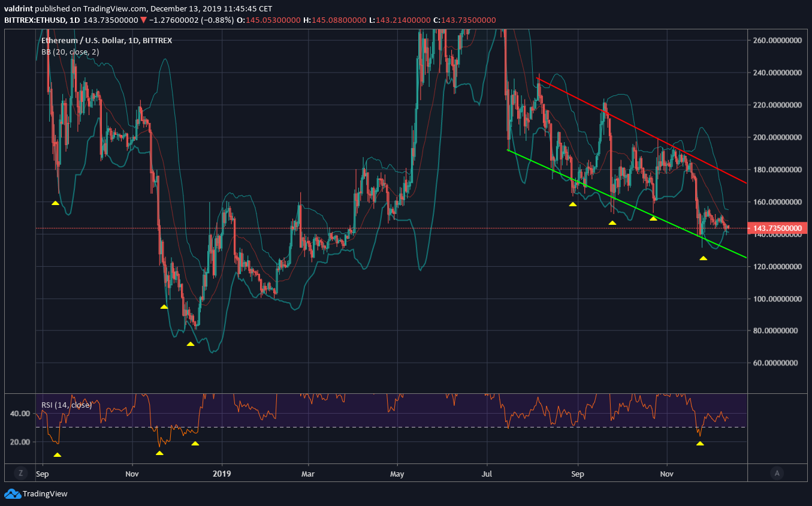The height and width of the screenshot is (506, 812).
Task: Select the RSI (14, close) indicator label
Action: 67,405
